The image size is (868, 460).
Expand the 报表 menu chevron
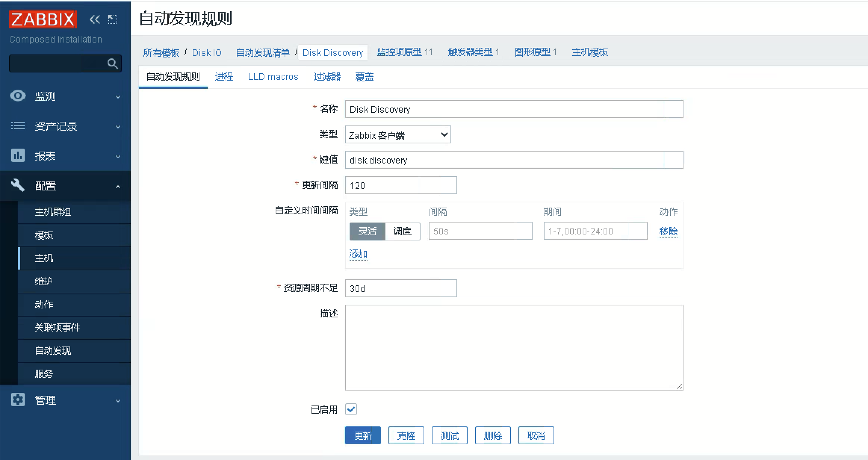click(118, 156)
